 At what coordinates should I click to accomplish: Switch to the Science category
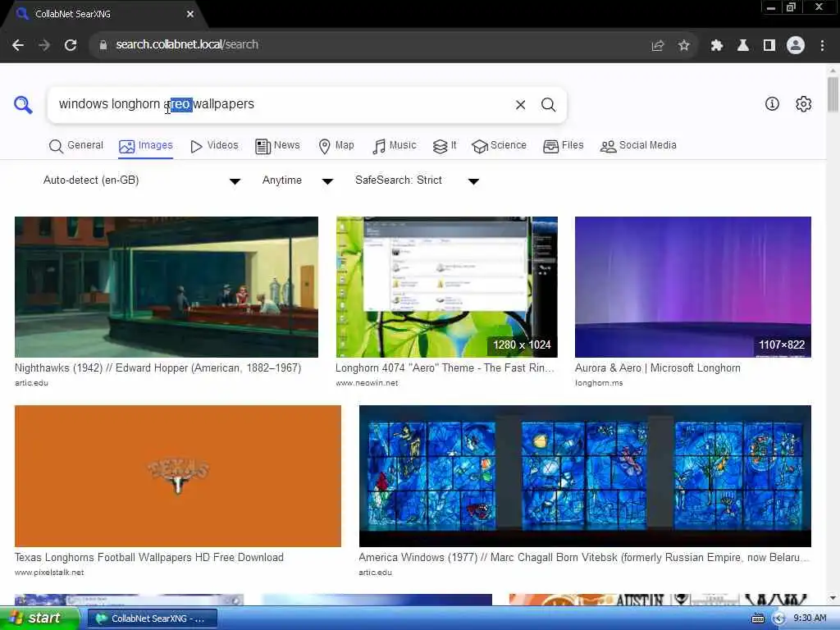point(500,146)
